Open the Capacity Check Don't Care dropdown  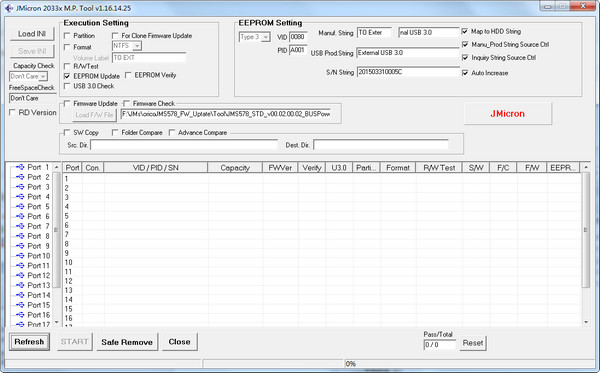28,77
